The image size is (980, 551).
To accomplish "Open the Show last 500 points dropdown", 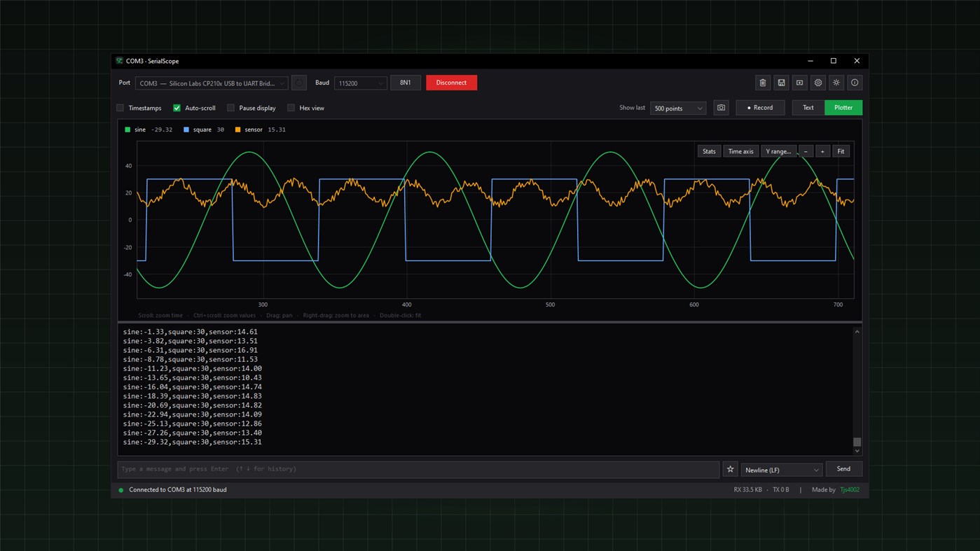I will (678, 109).
